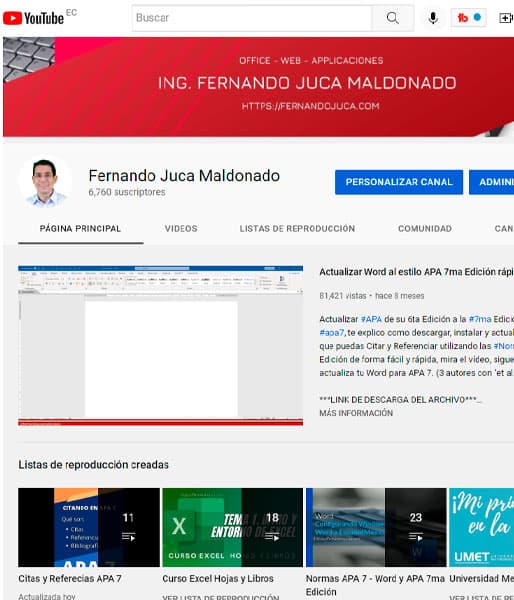Viewport: 514px width, 600px height.
Task: Click the red video progress bar
Action: point(160,422)
